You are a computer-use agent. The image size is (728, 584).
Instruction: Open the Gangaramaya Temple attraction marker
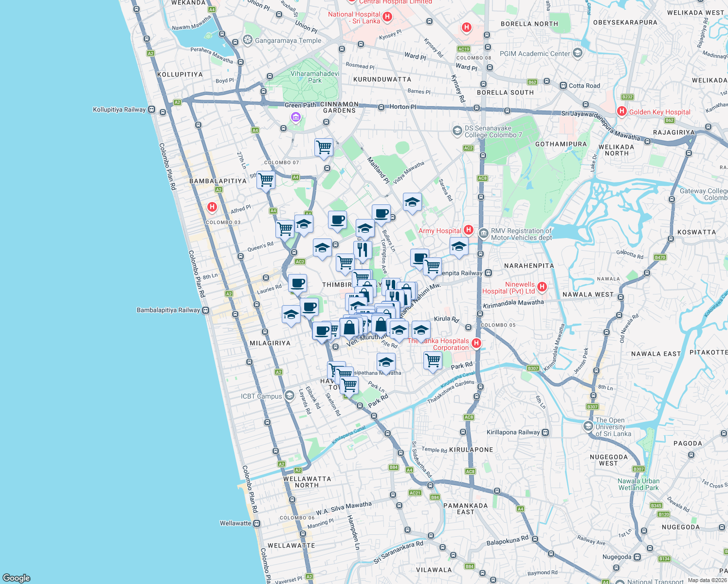click(247, 40)
